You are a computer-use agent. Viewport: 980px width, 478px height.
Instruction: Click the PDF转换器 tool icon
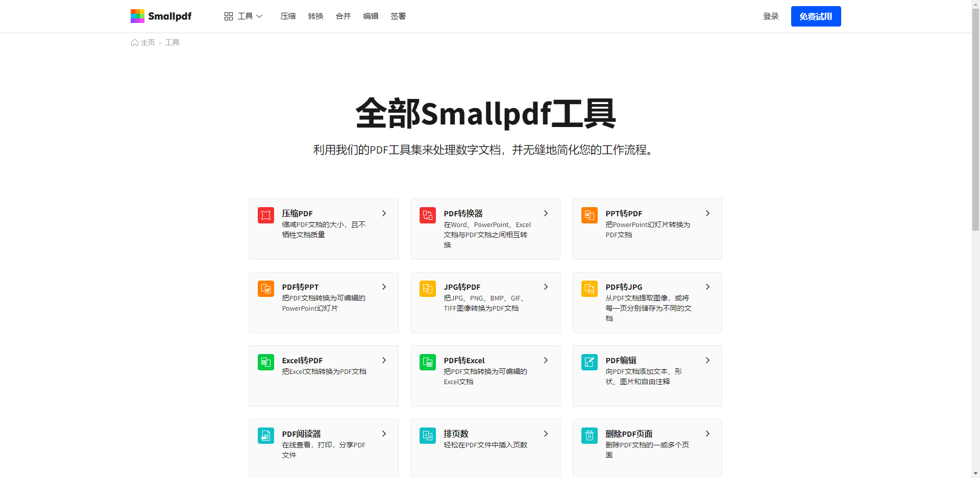click(x=427, y=215)
